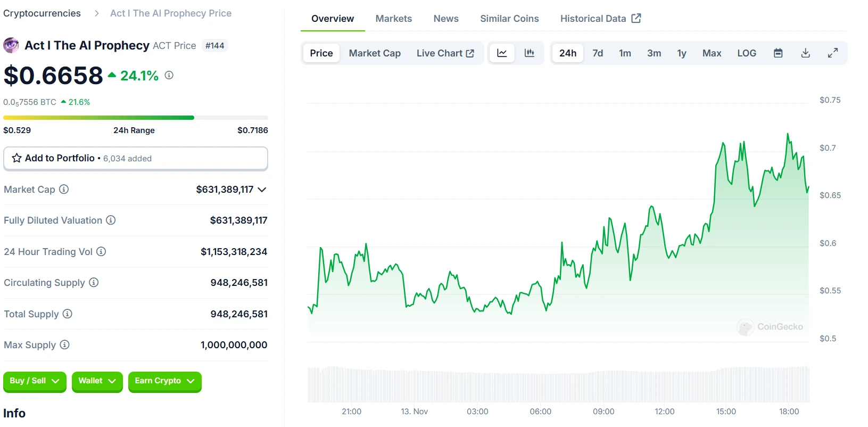Click the Act I coin logo icon

[x=11, y=45]
